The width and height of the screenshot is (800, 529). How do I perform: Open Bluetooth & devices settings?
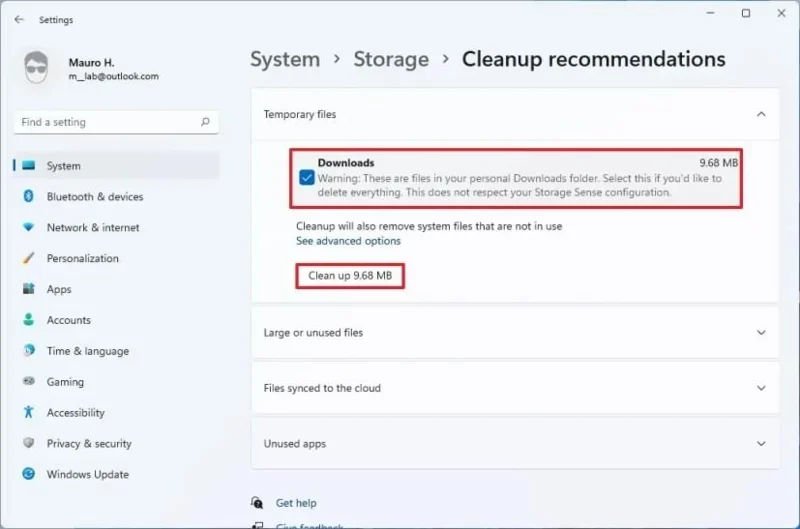coord(117,196)
